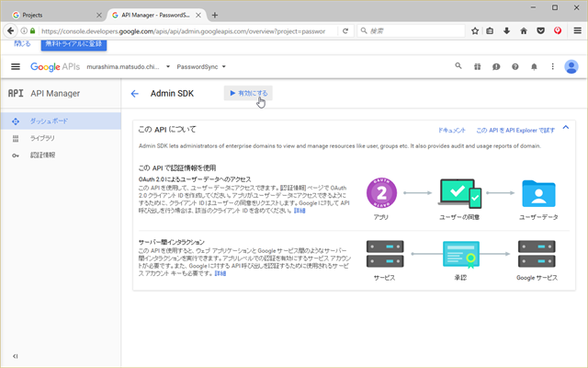Click the Google サービス server rack illustration

tap(537, 254)
